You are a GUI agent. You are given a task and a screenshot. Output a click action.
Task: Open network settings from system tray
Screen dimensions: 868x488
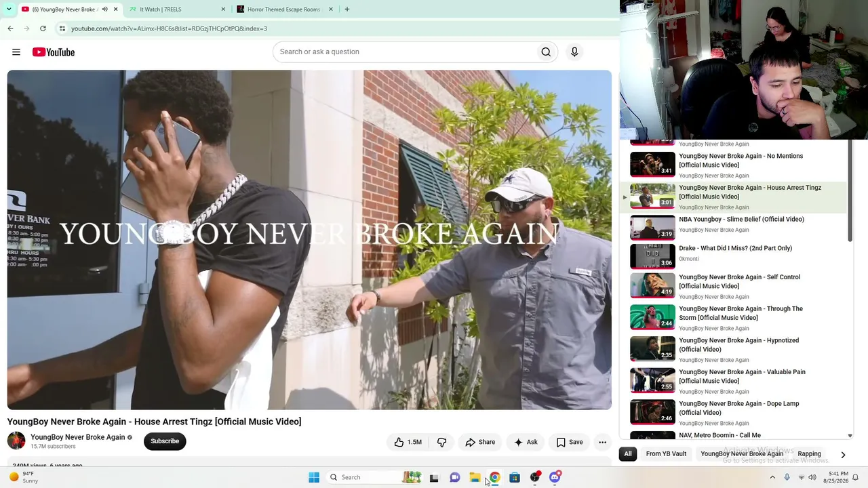click(x=802, y=477)
